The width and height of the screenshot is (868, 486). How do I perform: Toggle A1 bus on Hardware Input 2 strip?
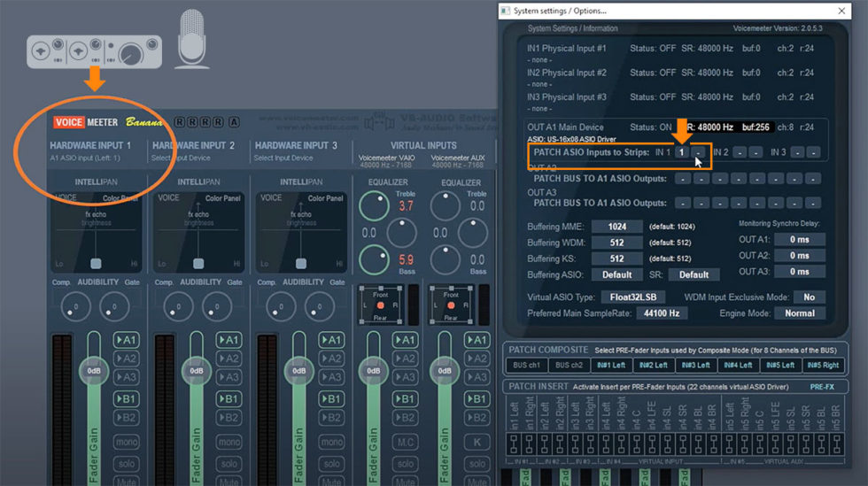coord(229,340)
